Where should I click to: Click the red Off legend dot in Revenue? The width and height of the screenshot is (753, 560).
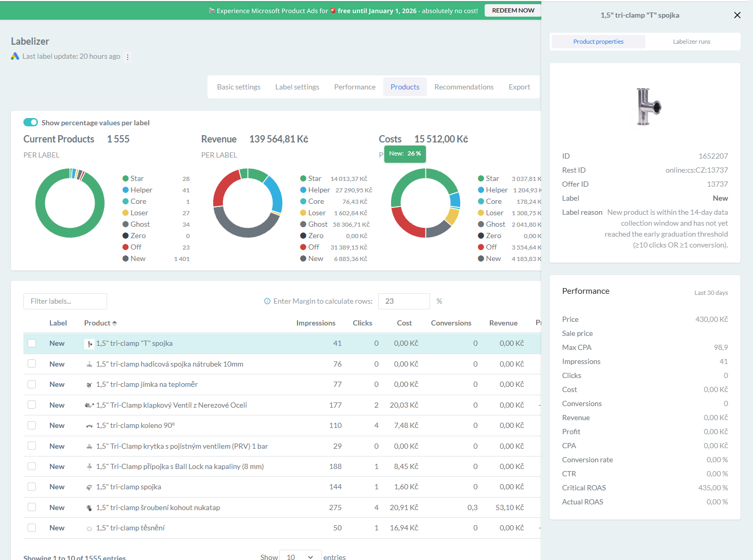303,247
